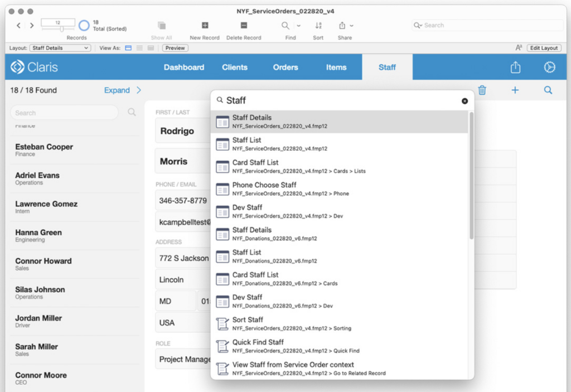The width and height of the screenshot is (571, 392).
Task: Go to next record arrow
Action: click(x=32, y=26)
